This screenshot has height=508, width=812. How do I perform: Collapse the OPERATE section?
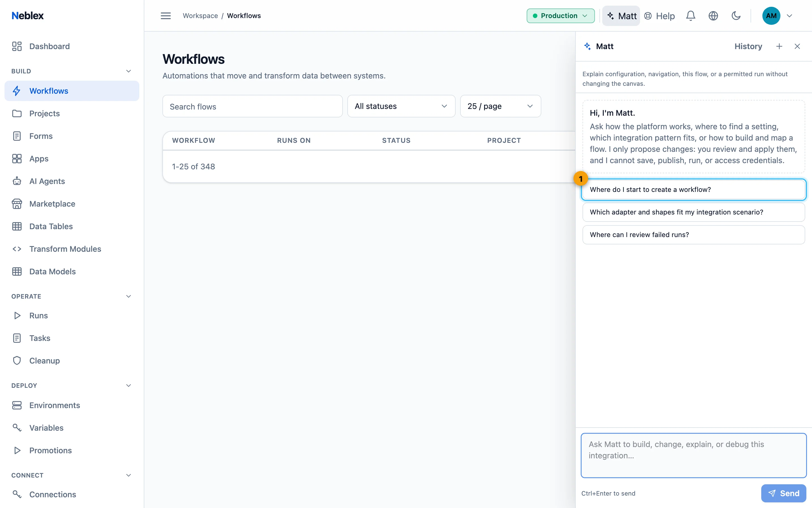(x=129, y=296)
